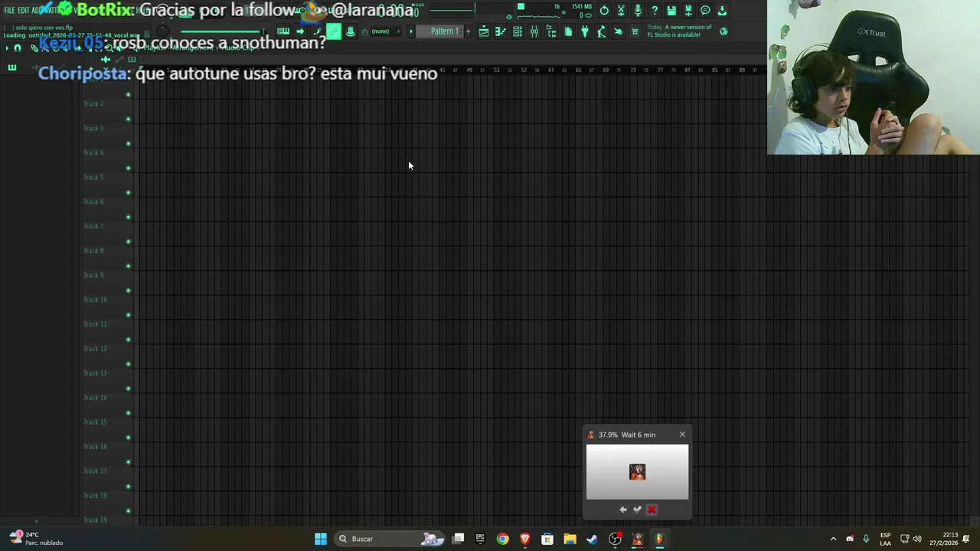
Task: Click the checkmark in progress popup
Action: [x=637, y=510]
